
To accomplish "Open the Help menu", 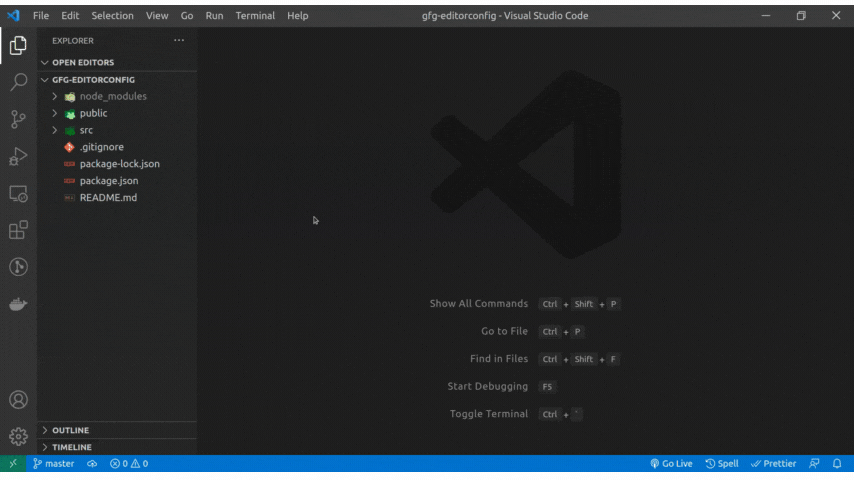I will pos(297,16).
